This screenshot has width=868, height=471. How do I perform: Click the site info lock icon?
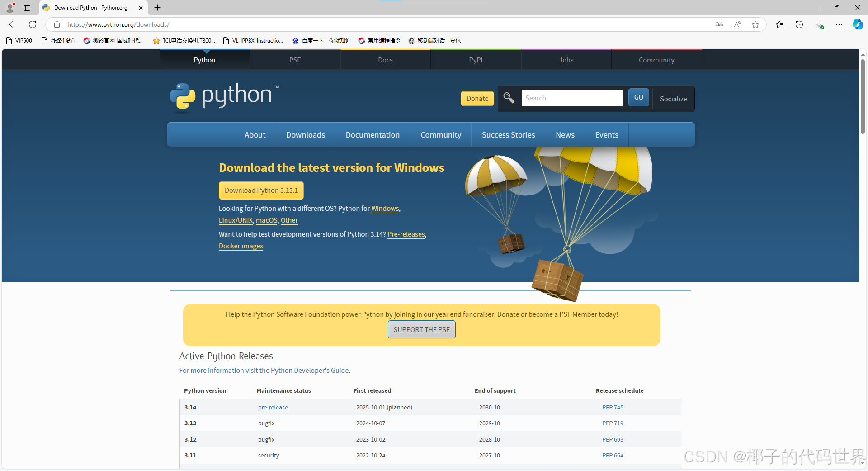(x=57, y=24)
